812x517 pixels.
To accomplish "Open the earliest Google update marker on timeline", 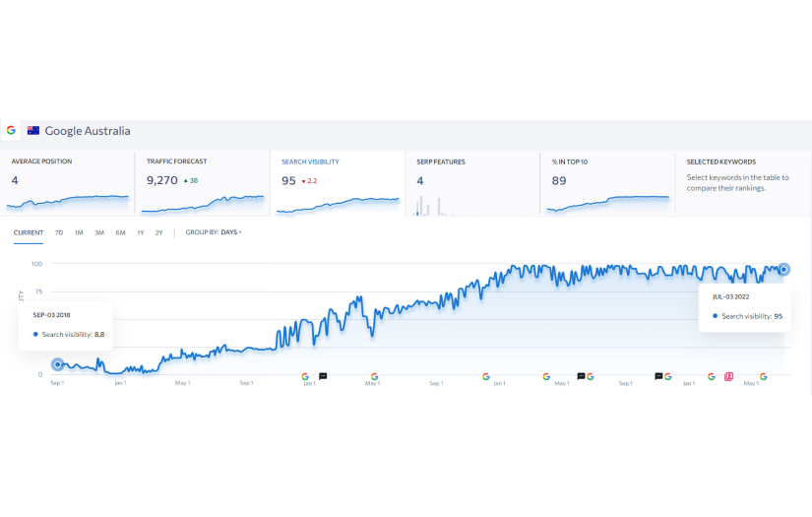I will point(305,376).
